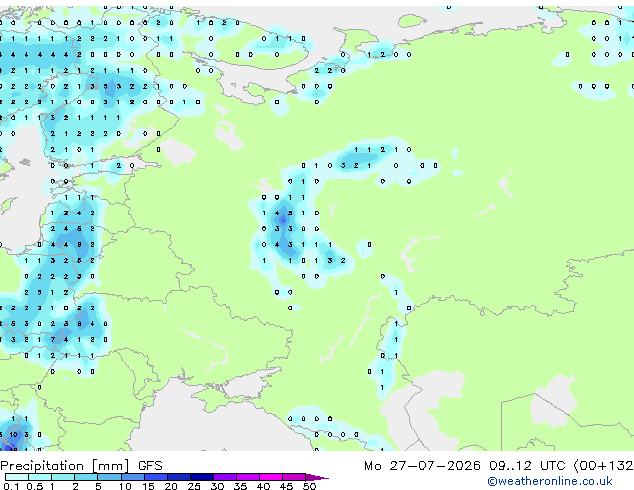Pick the 35–40 mm violet legend swatch
The height and width of the screenshot is (490, 634).
(x=248, y=477)
